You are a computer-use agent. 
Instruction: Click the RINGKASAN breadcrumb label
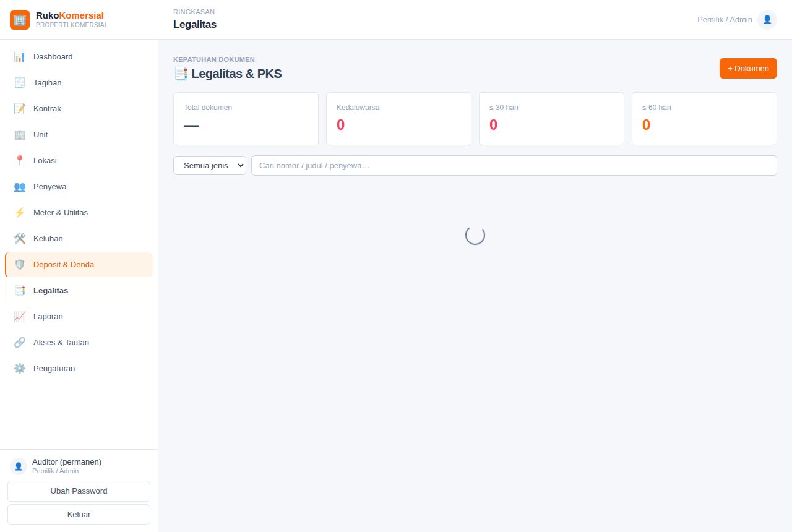click(194, 12)
